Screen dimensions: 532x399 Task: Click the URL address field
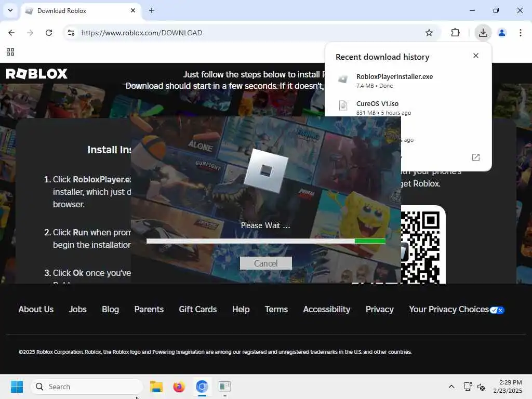point(251,33)
